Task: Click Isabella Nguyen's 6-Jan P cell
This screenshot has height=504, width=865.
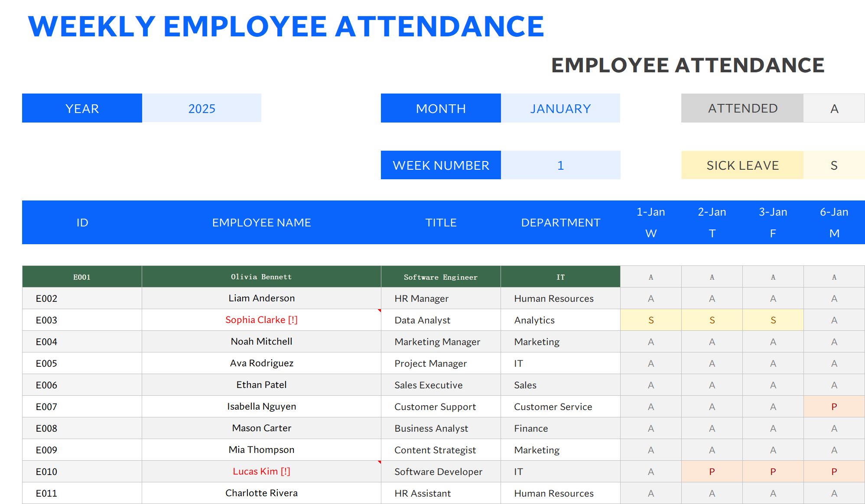Action: (x=834, y=407)
